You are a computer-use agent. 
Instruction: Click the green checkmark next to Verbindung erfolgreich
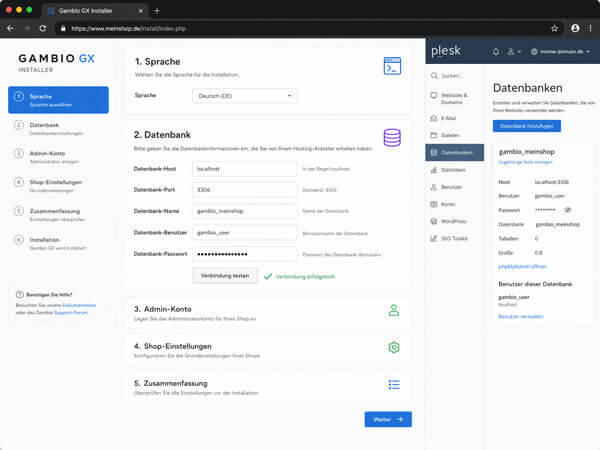point(268,276)
